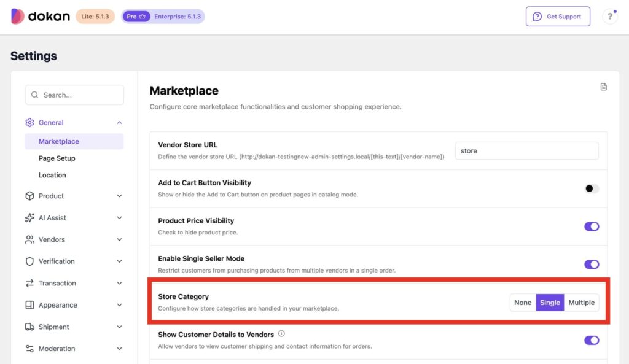Click the Product menu label
Viewport: 629px width, 364px height.
click(51, 196)
